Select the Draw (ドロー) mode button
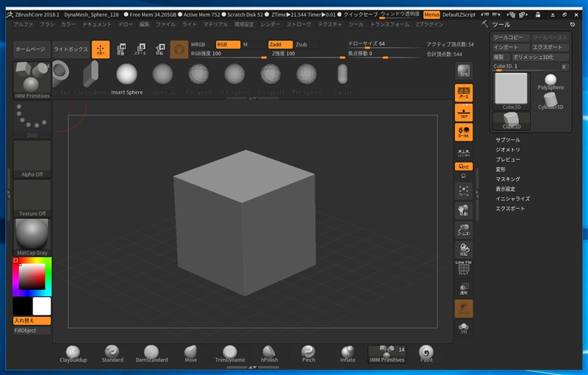This screenshot has width=588, height=375. click(x=101, y=49)
